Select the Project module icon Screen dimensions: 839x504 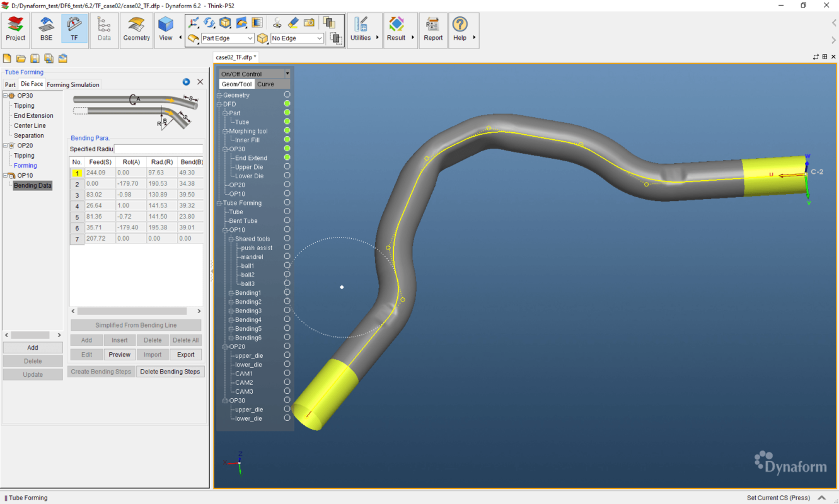[x=14, y=27]
